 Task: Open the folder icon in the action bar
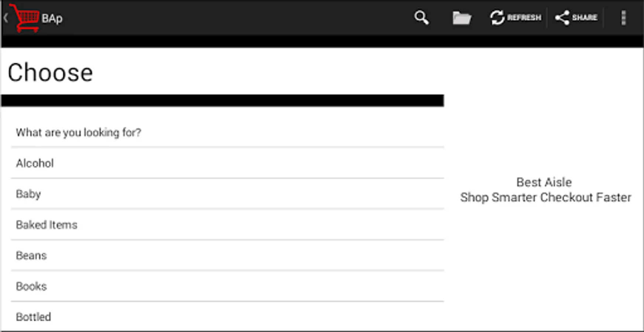[x=462, y=18]
